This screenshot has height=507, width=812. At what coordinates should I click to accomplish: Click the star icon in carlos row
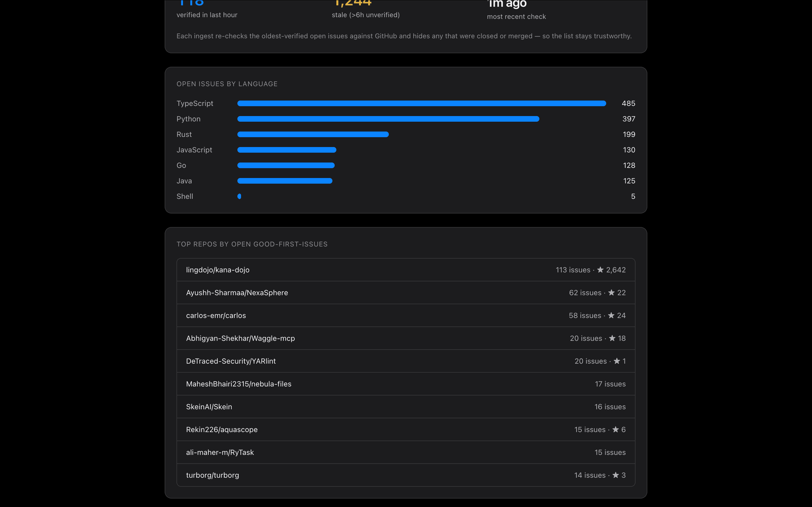pyautogui.click(x=611, y=315)
